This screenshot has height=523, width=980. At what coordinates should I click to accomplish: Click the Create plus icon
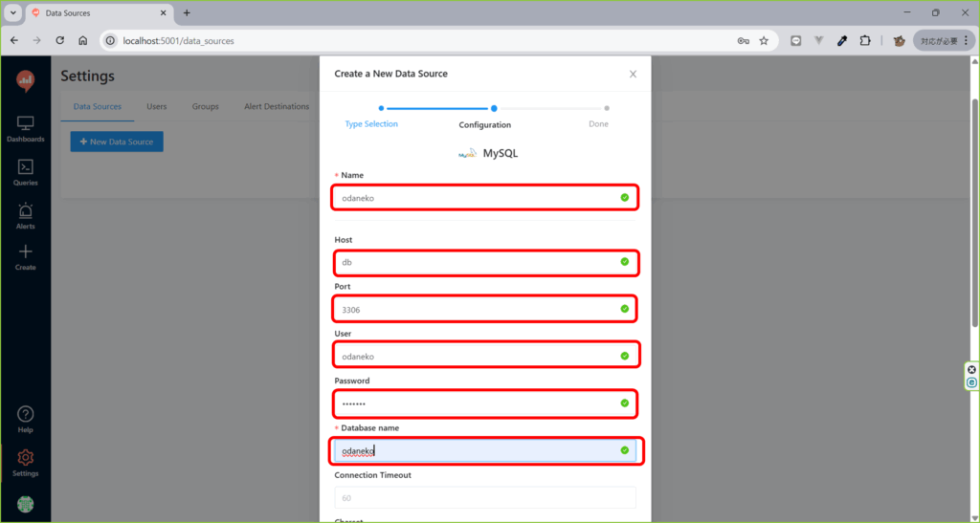26,256
